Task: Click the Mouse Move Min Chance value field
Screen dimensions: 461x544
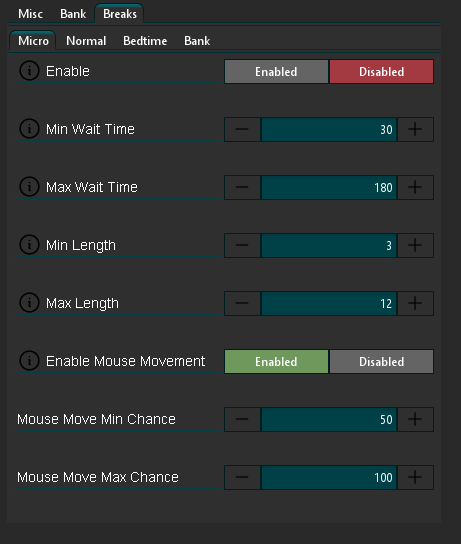Action: (329, 419)
